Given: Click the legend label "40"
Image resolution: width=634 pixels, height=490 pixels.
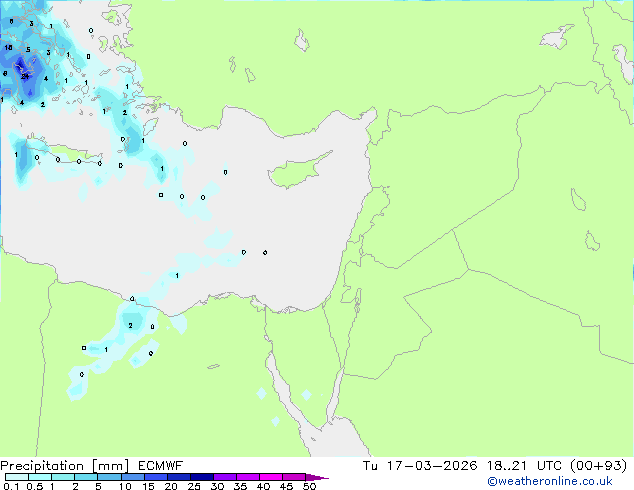Looking at the screenshot, I should point(263,486).
